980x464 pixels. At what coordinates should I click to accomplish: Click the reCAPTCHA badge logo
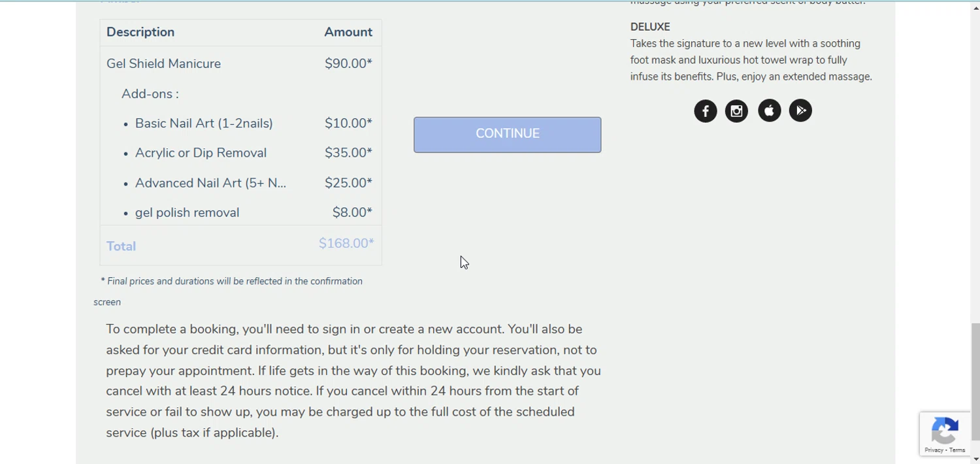point(945,430)
